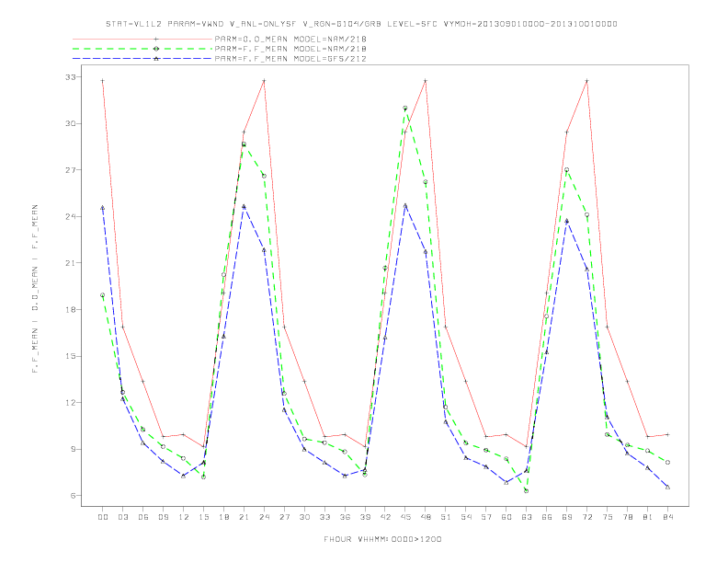Click the chart title starting STAT=VL1L2
This screenshot has width=728, height=563.
361,24
